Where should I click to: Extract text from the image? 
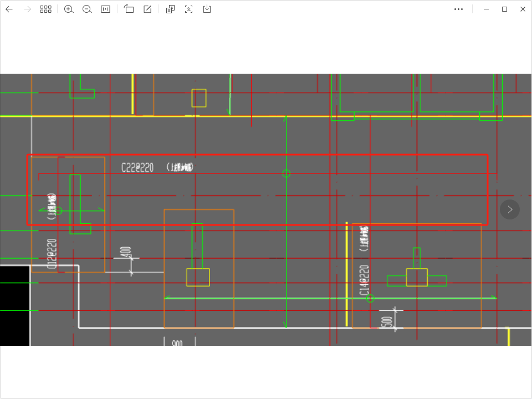click(188, 9)
